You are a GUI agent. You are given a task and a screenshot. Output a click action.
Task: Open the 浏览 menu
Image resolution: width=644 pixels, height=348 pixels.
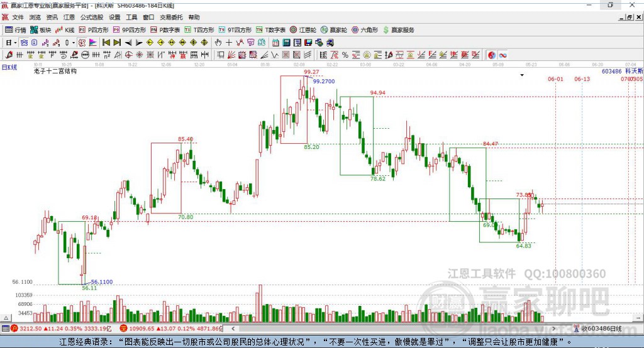point(35,17)
